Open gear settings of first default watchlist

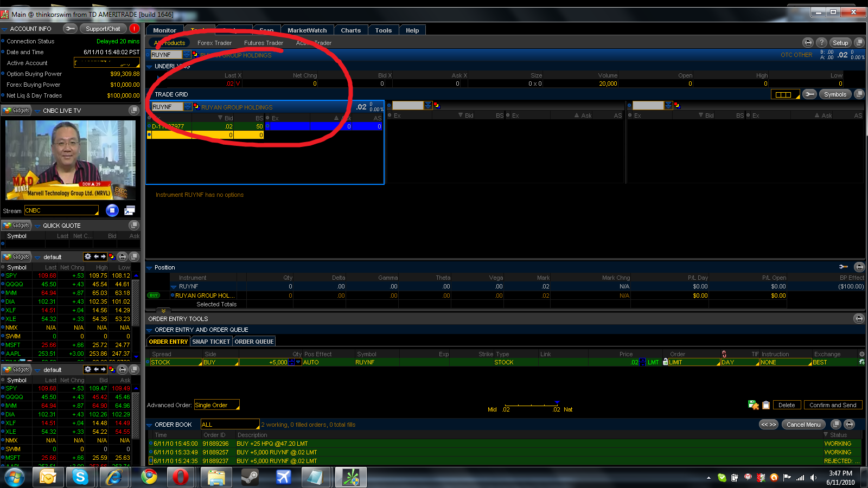[87, 256]
